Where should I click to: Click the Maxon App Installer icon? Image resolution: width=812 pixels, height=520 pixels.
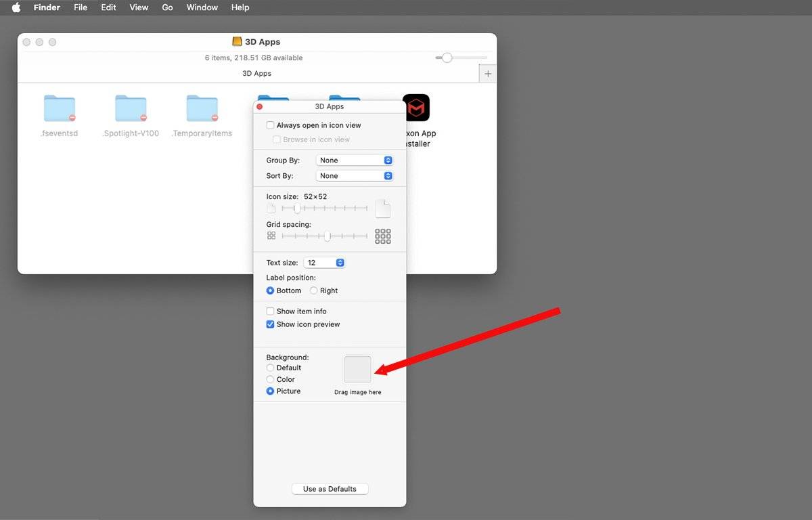click(x=416, y=108)
